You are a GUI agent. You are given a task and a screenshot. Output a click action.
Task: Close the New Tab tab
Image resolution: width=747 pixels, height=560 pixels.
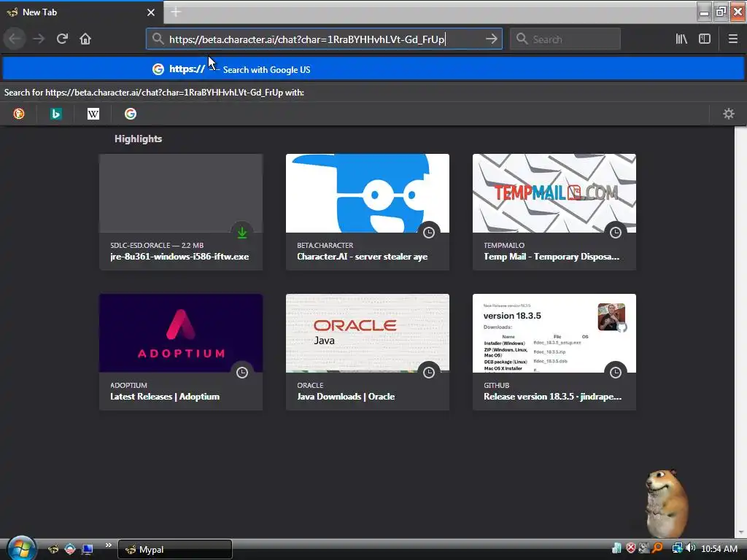151,12
